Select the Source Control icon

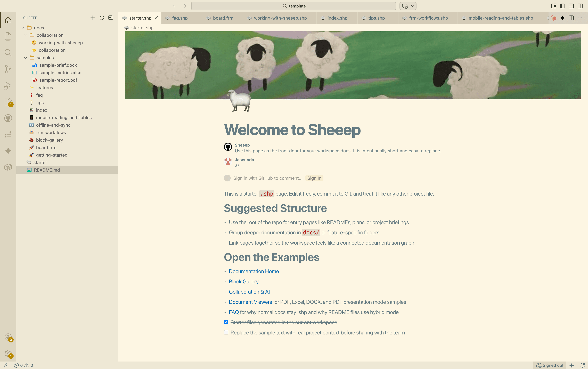tap(8, 69)
